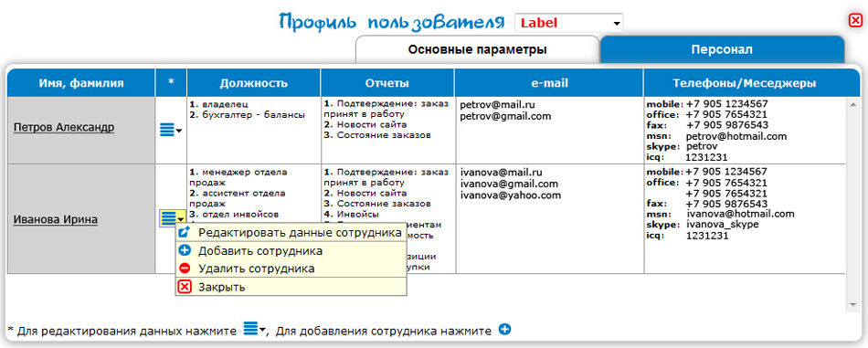Click the blue plus icon in the footer hint

pos(504,329)
